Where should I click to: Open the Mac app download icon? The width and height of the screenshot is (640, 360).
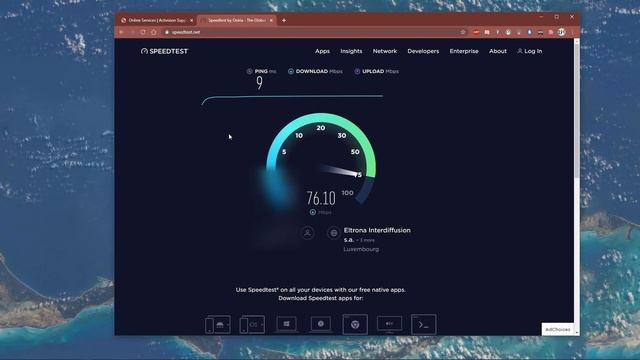pos(320,324)
